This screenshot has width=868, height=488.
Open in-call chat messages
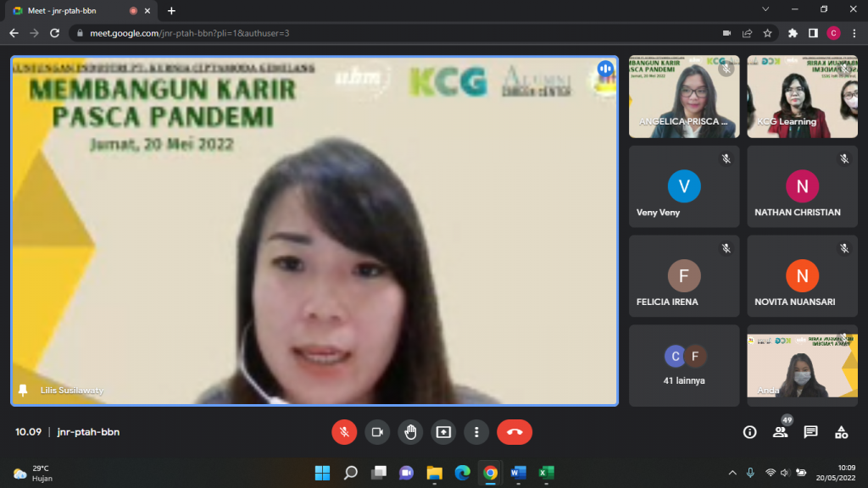pos(811,432)
